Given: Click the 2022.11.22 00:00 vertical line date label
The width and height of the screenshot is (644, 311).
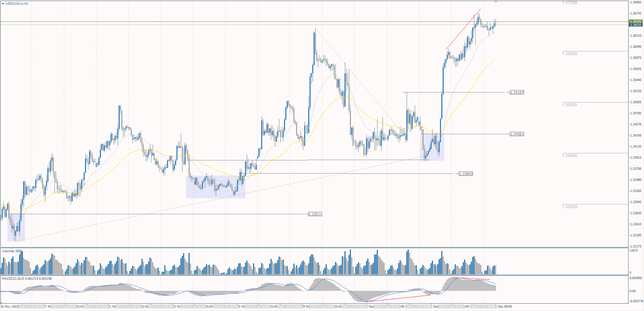Looking at the screenshot, I should tap(129, 307).
